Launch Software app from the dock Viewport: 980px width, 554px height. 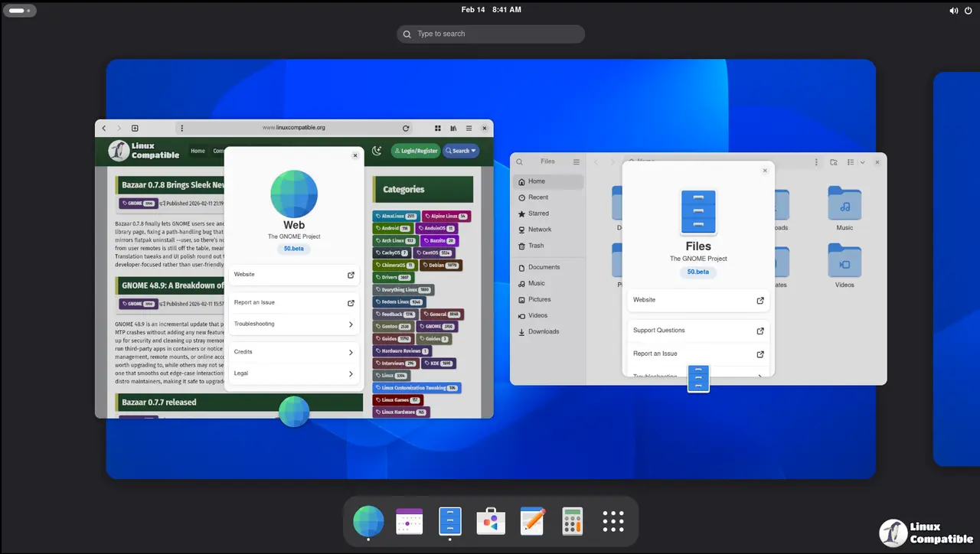point(491,521)
